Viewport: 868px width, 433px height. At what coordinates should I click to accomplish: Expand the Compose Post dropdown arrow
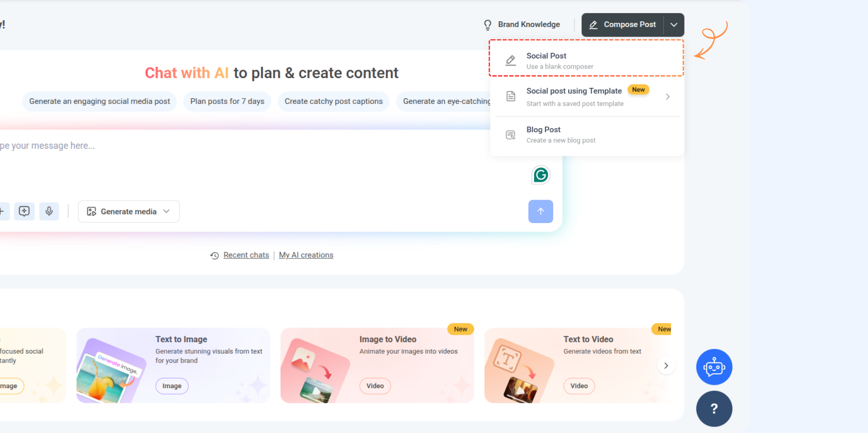[x=674, y=25]
